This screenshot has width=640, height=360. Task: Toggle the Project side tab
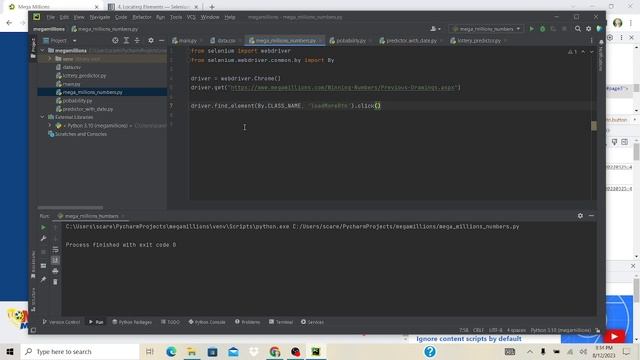[x=33, y=48]
